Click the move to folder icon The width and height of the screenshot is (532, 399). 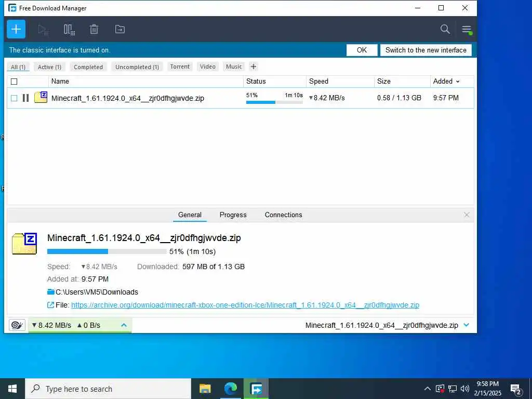[x=120, y=29]
